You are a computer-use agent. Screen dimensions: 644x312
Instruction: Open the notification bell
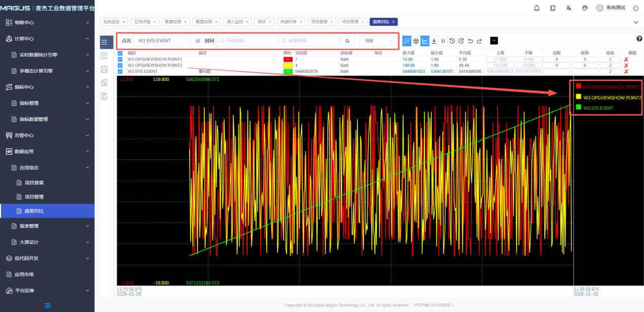(537, 8)
